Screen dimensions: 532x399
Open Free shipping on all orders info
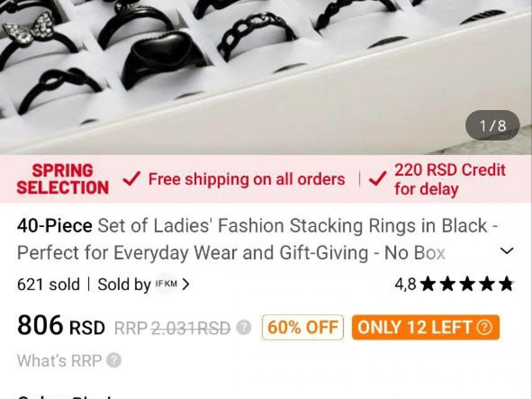246,179
